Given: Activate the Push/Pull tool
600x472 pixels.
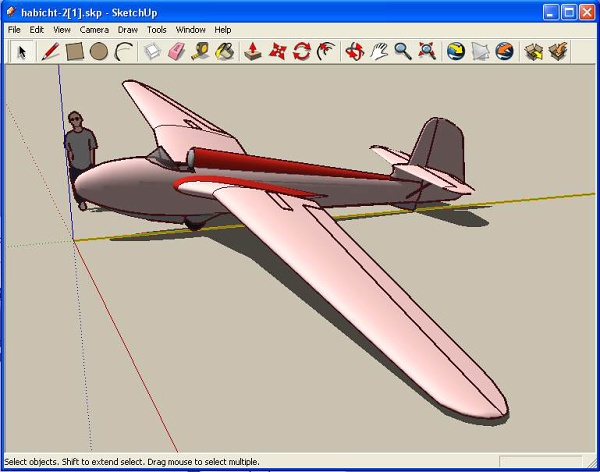Looking at the screenshot, I should pos(253,51).
